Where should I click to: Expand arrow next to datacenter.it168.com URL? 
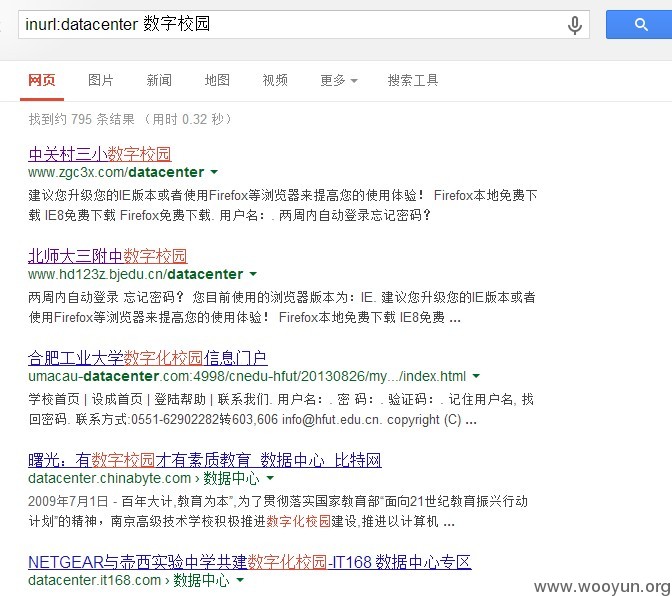[x=240, y=580]
